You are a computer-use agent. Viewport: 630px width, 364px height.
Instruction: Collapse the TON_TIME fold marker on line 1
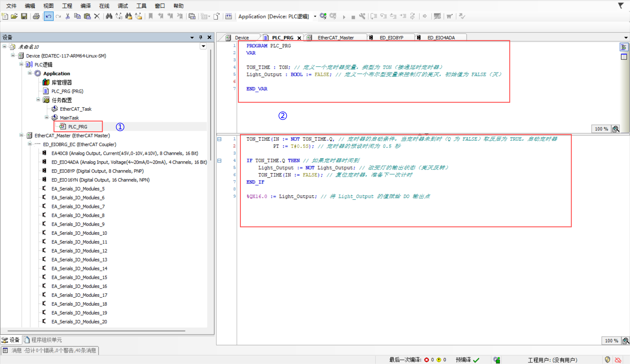point(219,139)
